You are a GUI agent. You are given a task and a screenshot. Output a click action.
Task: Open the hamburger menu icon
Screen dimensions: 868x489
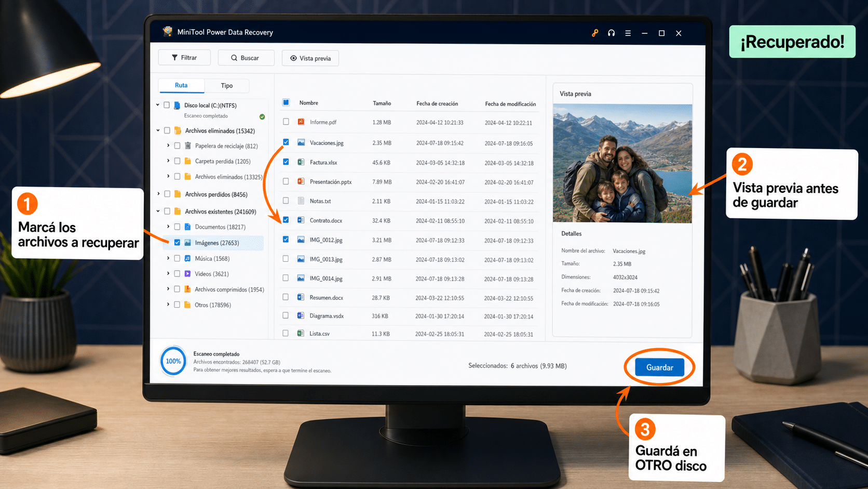click(x=628, y=33)
